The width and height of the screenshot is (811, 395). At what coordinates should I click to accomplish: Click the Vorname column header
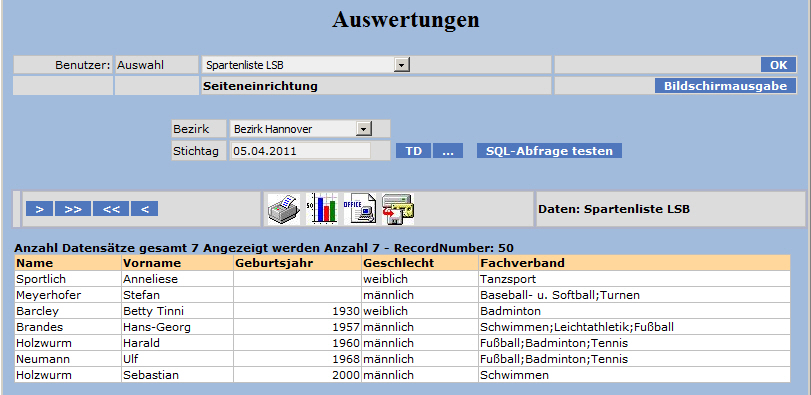click(177, 263)
